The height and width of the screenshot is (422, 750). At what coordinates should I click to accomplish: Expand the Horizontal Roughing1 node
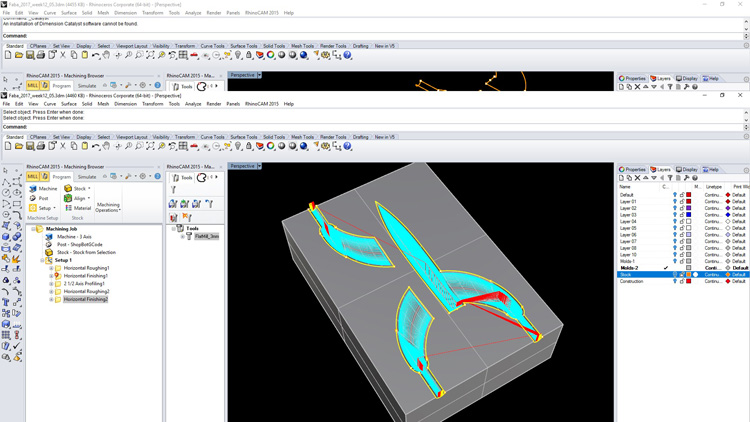[x=51, y=268]
